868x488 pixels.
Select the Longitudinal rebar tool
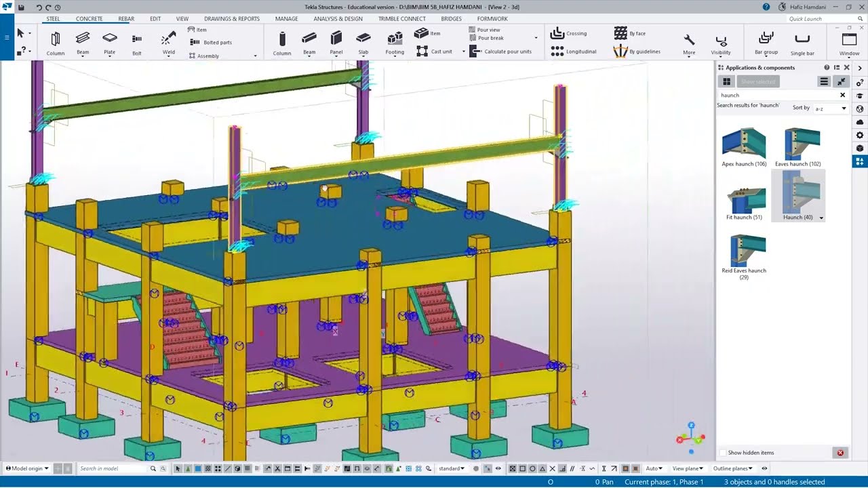click(574, 52)
